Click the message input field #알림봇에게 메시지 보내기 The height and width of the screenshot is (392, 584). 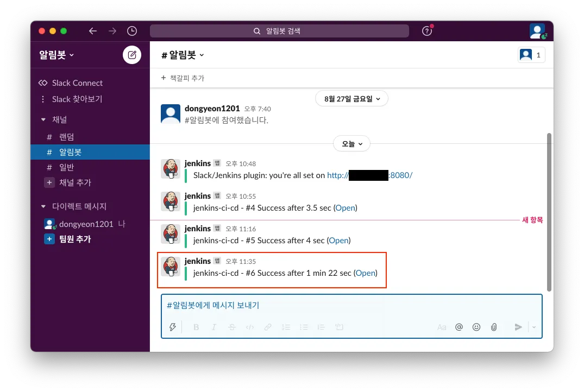[351, 306]
